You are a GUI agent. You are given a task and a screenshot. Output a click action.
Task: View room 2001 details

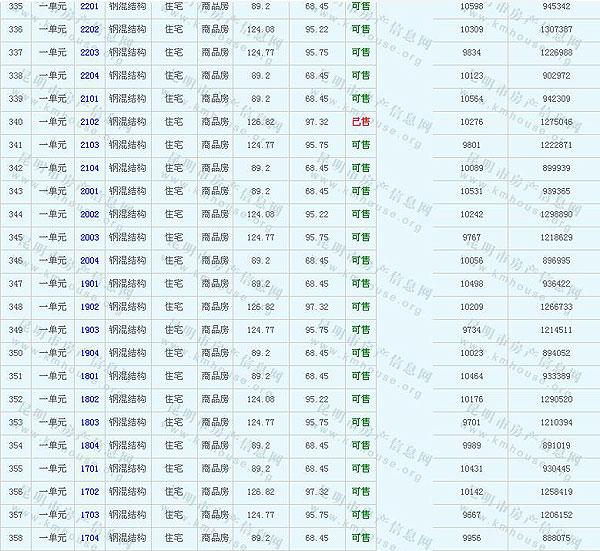coord(89,191)
